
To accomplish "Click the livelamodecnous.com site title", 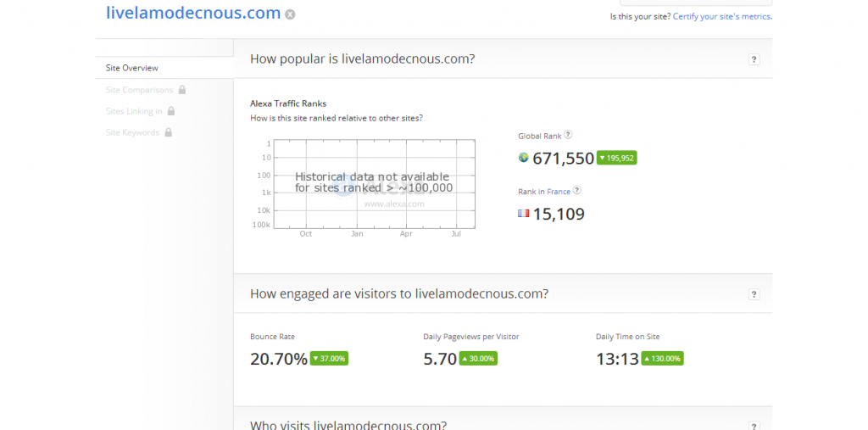I will [193, 13].
